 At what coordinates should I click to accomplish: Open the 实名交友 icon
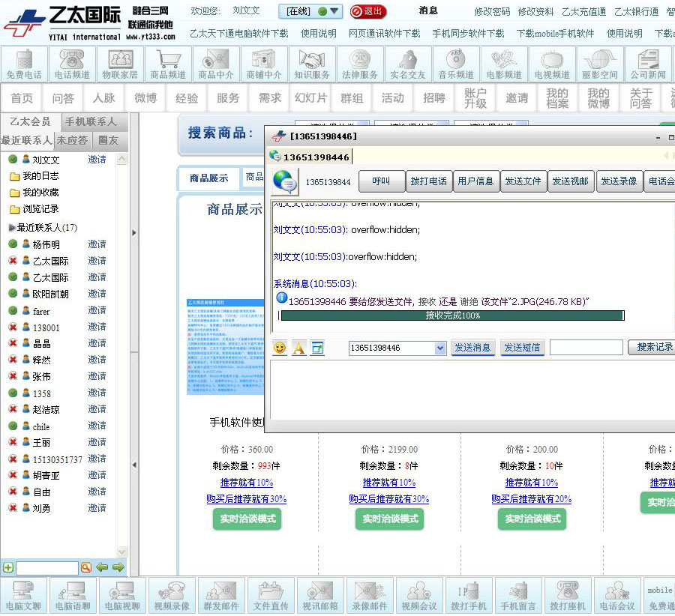408,64
